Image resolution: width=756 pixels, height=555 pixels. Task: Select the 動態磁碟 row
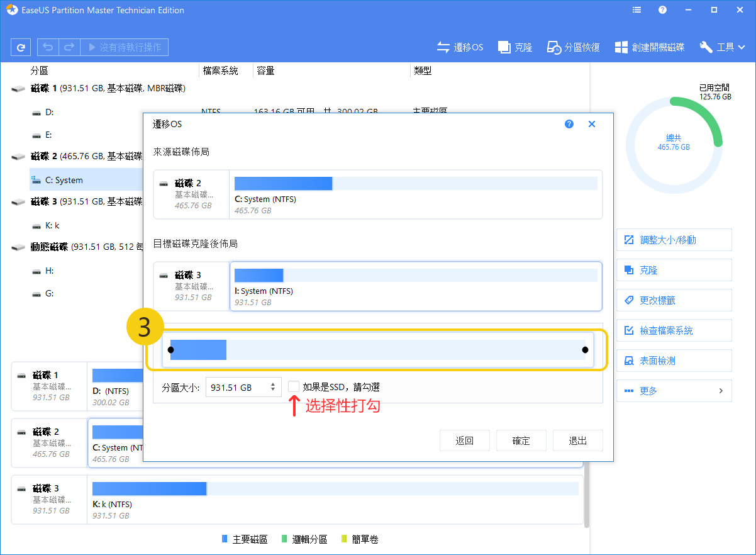77,247
